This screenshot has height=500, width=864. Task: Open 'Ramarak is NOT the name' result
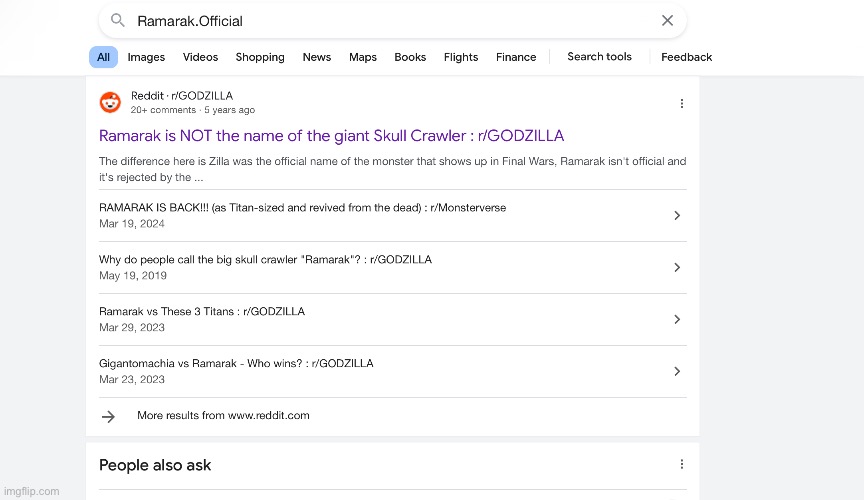(331, 135)
